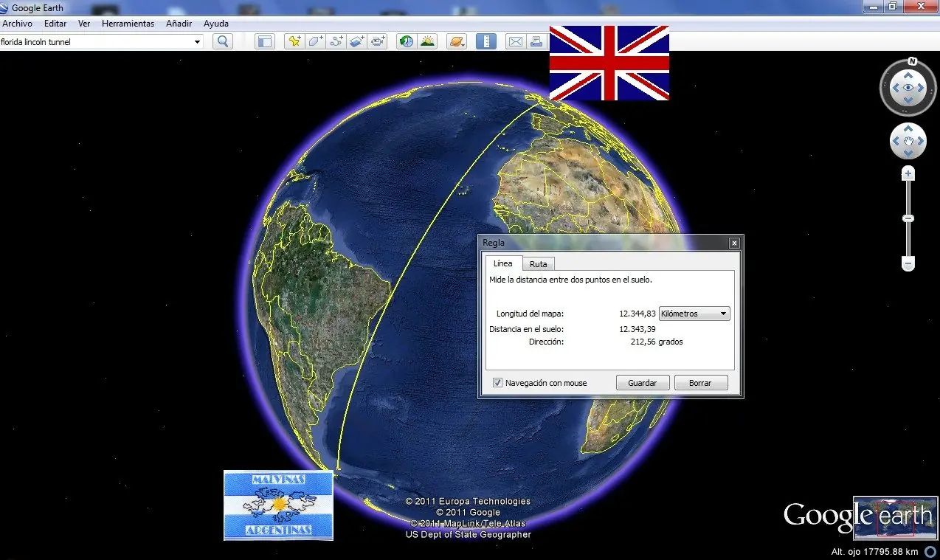Select the Add Polygon tool
Screen dimensions: 940x560
pyautogui.click(x=316, y=42)
